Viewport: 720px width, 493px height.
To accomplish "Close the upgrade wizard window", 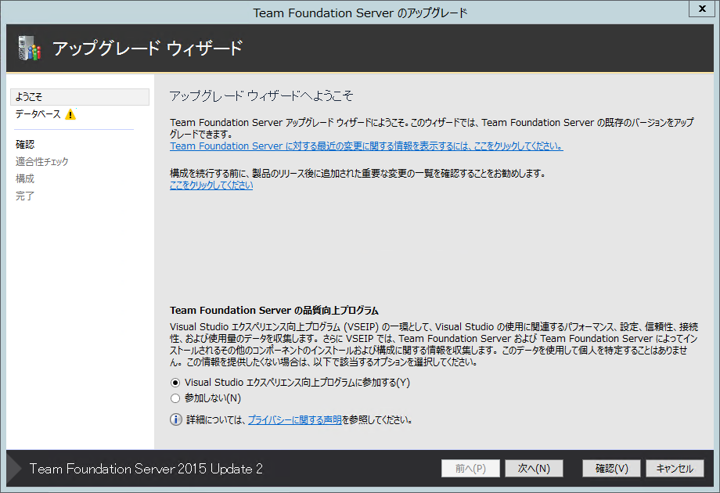I will [703, 9].
